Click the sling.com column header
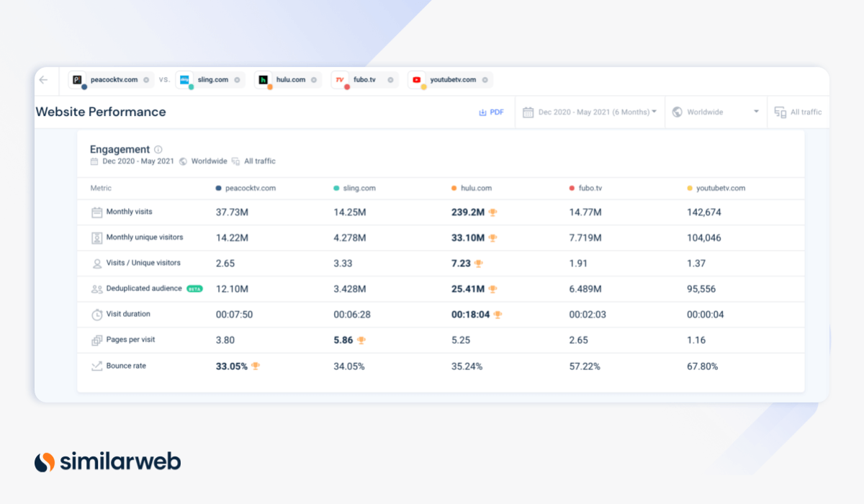This screenshot has height=504, width=864. click(x=354, y=188)
